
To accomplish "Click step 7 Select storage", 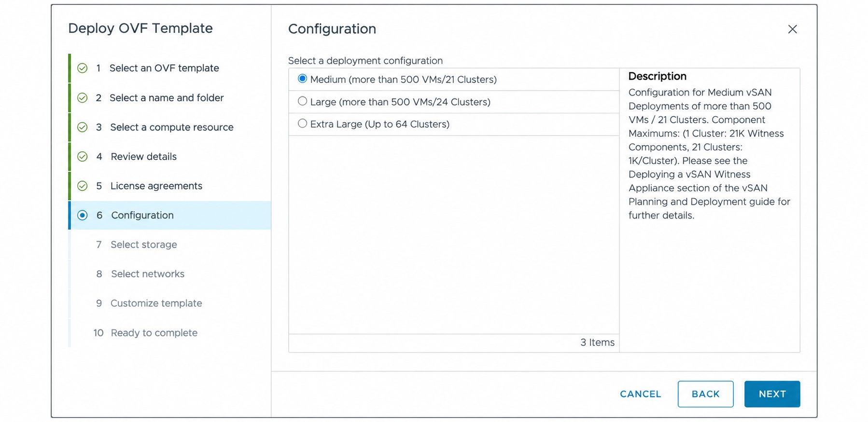I will tap(170, 245).
